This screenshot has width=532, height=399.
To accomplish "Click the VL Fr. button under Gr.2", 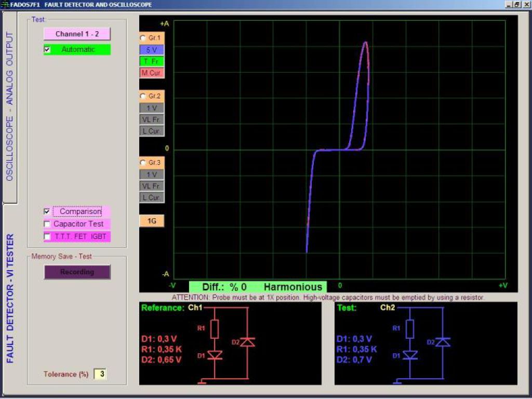I will 152,119.
